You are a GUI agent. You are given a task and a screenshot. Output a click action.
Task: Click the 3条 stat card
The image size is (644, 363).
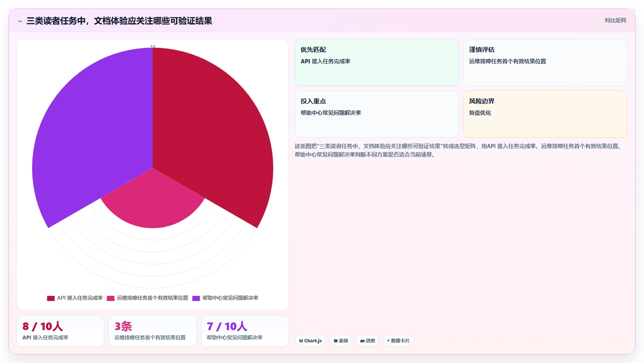(x=152, y=330)
